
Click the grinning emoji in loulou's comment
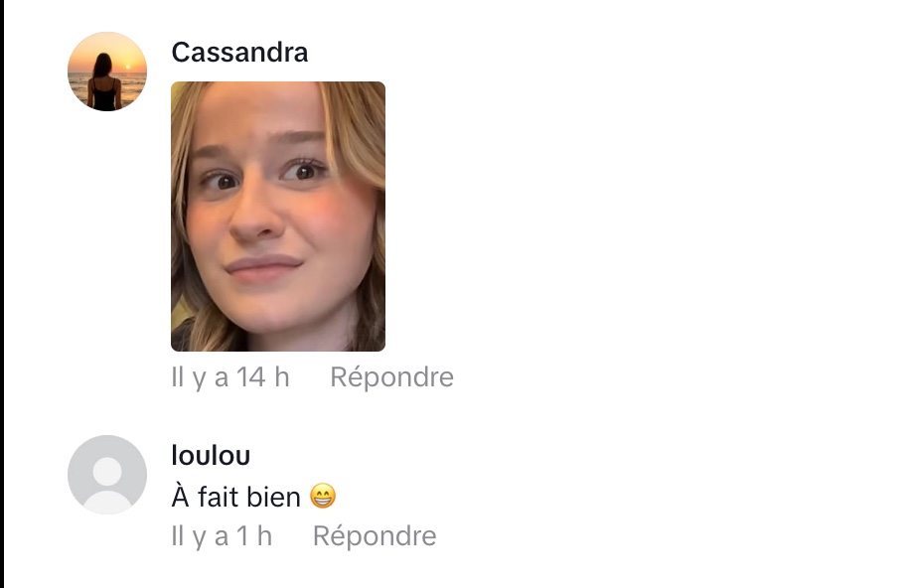[x=323, y=497]
